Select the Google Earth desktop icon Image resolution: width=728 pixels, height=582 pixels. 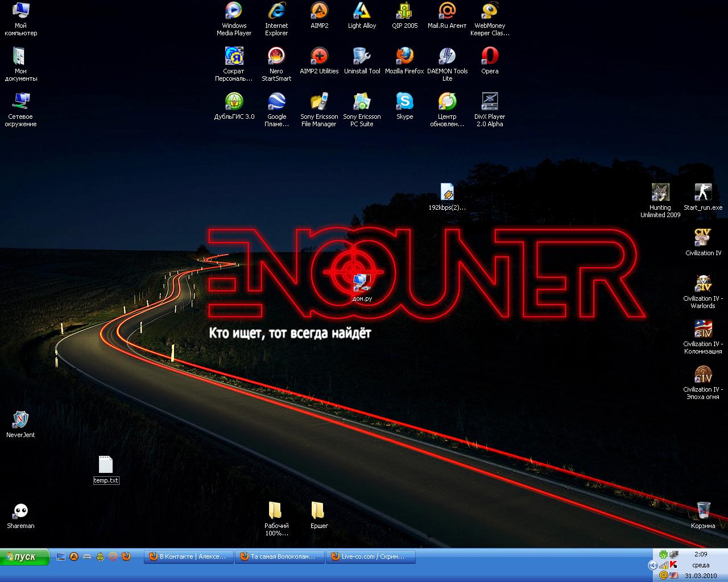click(276, 102)
